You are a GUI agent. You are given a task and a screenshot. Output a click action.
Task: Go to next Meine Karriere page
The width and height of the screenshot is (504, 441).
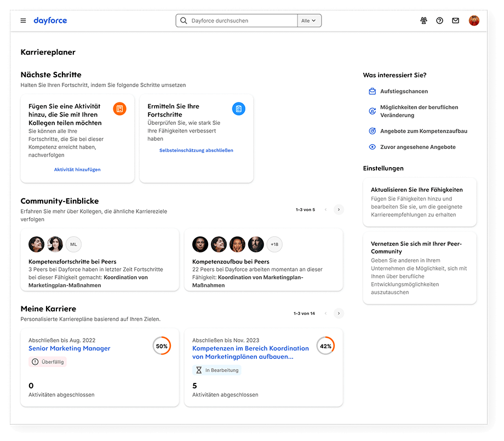pos(339,313)
